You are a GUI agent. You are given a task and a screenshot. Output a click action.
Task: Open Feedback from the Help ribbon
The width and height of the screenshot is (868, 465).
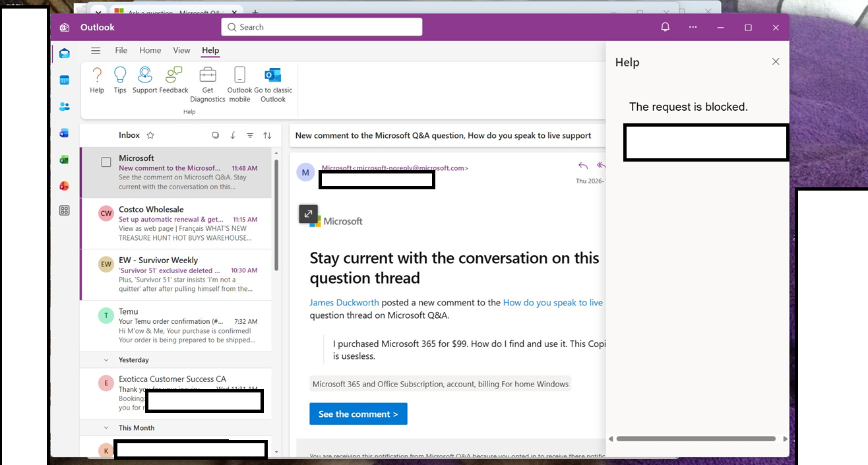(x=174, y=80)
